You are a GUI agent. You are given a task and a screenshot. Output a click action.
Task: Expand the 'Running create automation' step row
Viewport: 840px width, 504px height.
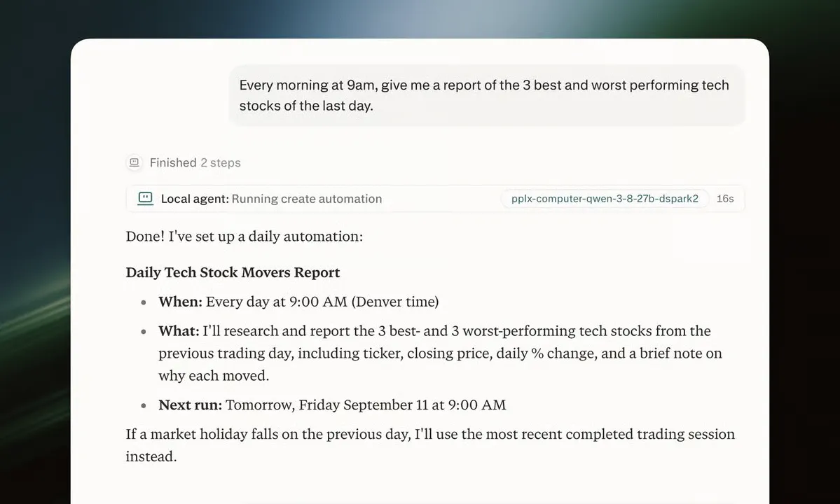coord(435,199)
